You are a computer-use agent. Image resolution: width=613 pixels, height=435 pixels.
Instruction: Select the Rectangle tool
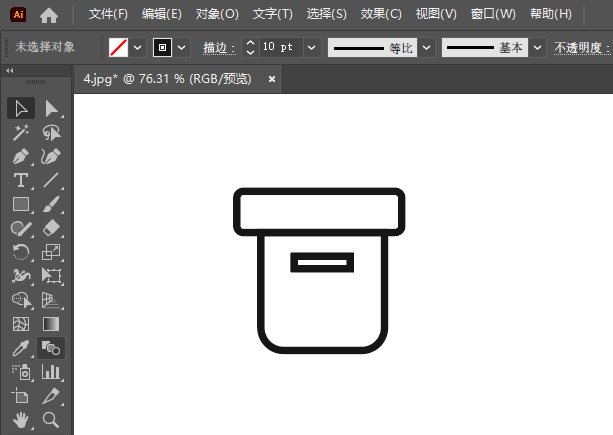pyautogui.click(x=21, y=204)
